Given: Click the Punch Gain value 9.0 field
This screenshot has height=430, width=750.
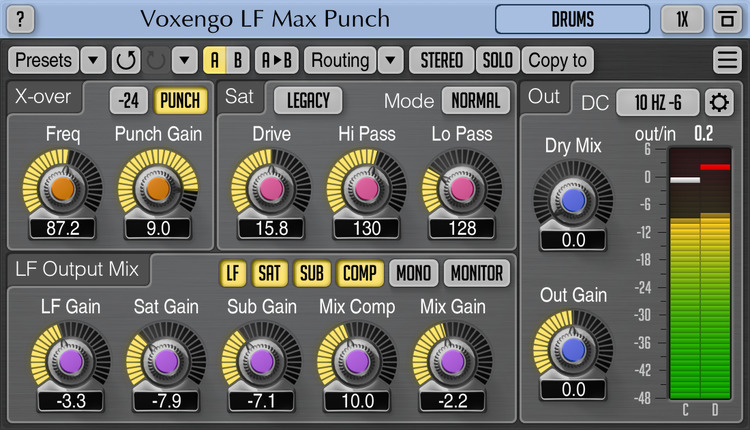Looking at the screenshot, I should pos(158,229).
